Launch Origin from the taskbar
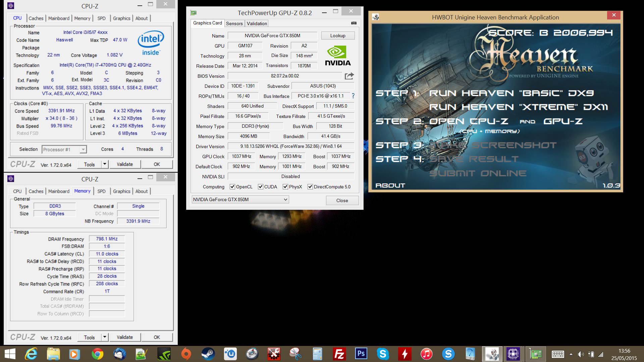This screenshot has height=362, width=644. coord(186,354)
